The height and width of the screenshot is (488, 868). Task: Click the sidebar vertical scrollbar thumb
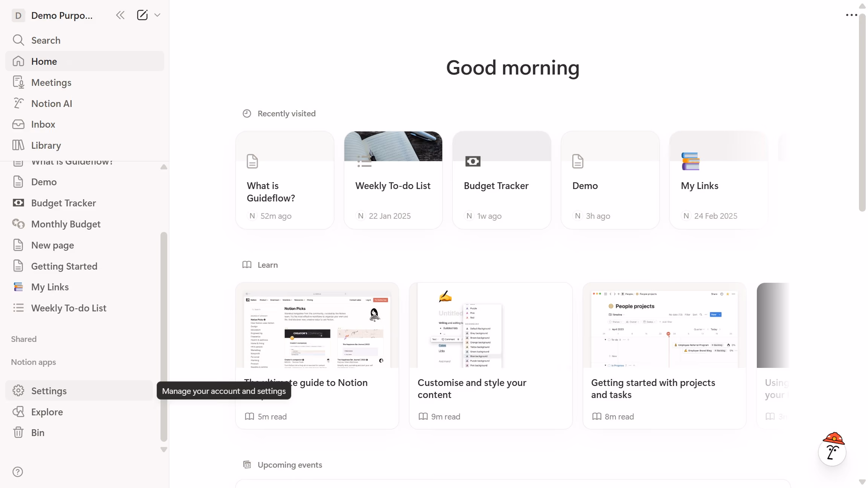[164, 337]
